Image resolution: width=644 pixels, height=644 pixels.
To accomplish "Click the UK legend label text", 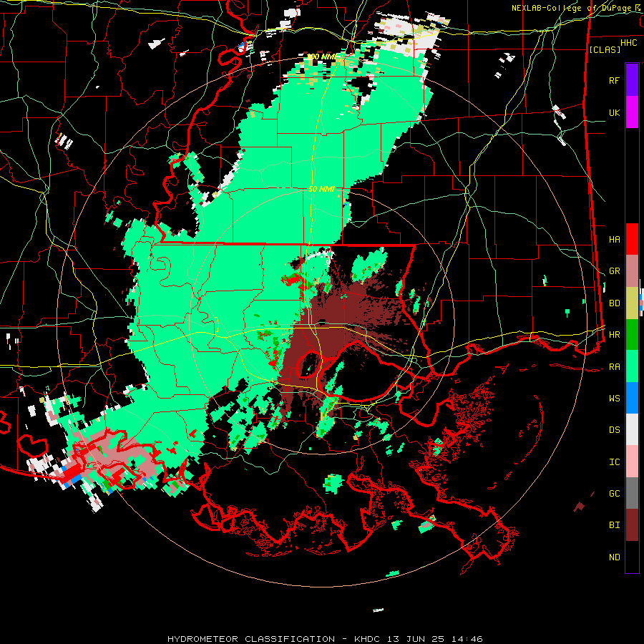I will pyautogui.click(x=615, y=112).
